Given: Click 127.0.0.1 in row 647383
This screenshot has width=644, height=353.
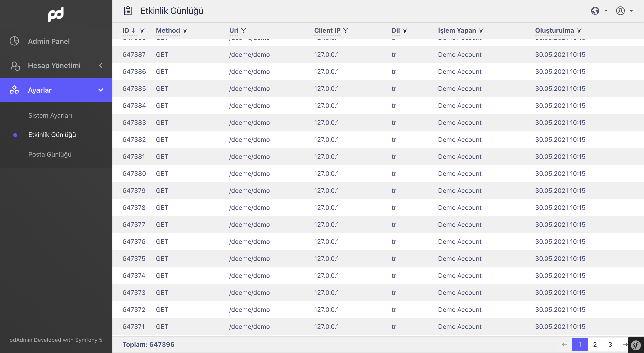Looking at the screenshot, I should (326, 123).
